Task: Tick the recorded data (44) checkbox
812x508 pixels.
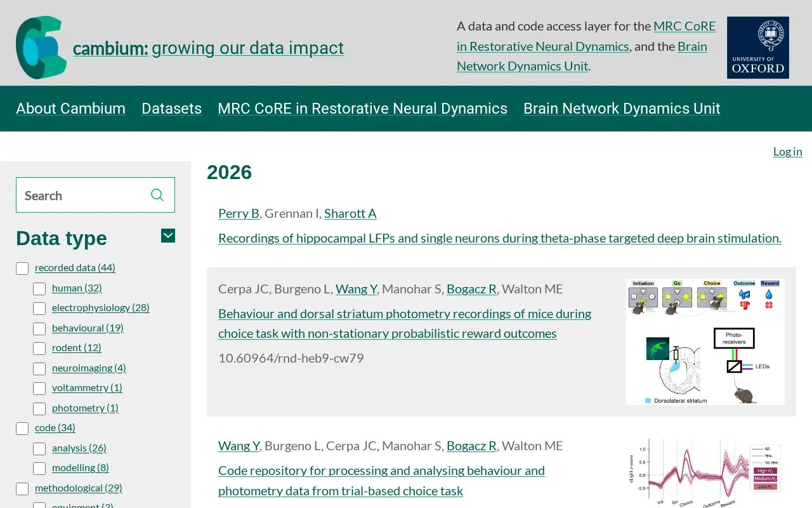Action: tap(22, 268)
